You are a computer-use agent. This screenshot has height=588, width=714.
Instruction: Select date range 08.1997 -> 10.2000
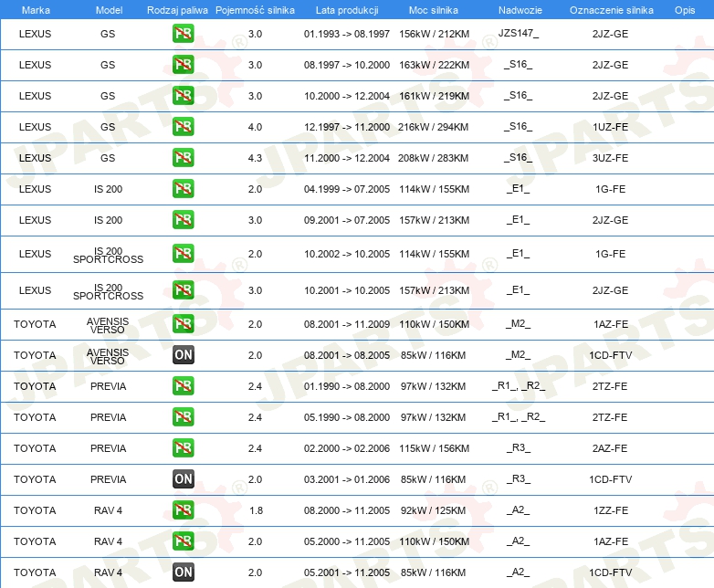tap(347, 65)
